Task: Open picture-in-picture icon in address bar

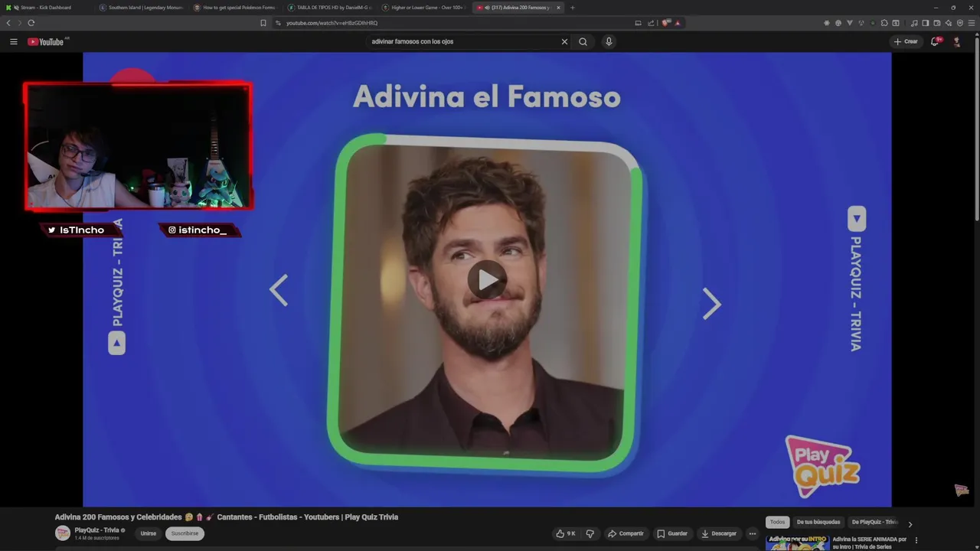Action: 638,23
